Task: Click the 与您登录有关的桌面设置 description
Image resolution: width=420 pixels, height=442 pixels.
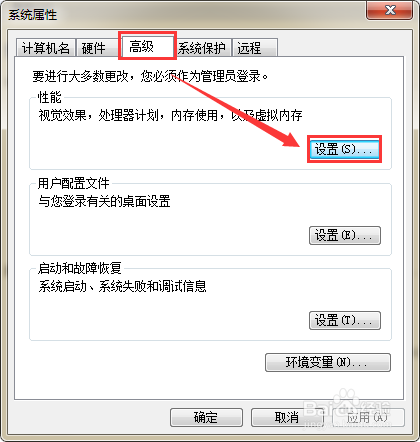Action: click(x=104, y=201)
